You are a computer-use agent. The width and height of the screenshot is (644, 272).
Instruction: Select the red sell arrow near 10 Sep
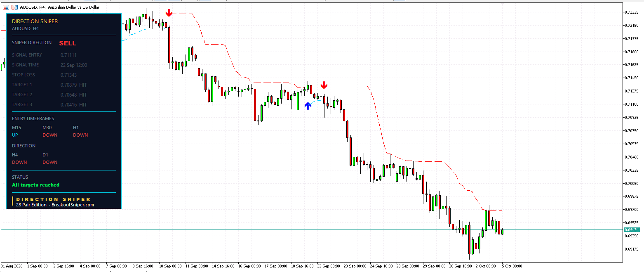click(169, 13)
